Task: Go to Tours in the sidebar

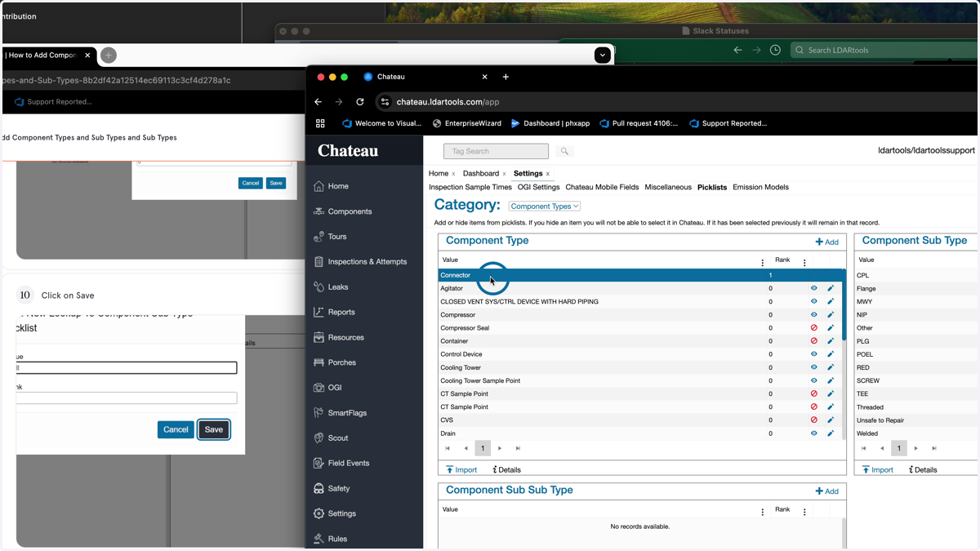Action: pyautogui.click(x=330, y=237)
